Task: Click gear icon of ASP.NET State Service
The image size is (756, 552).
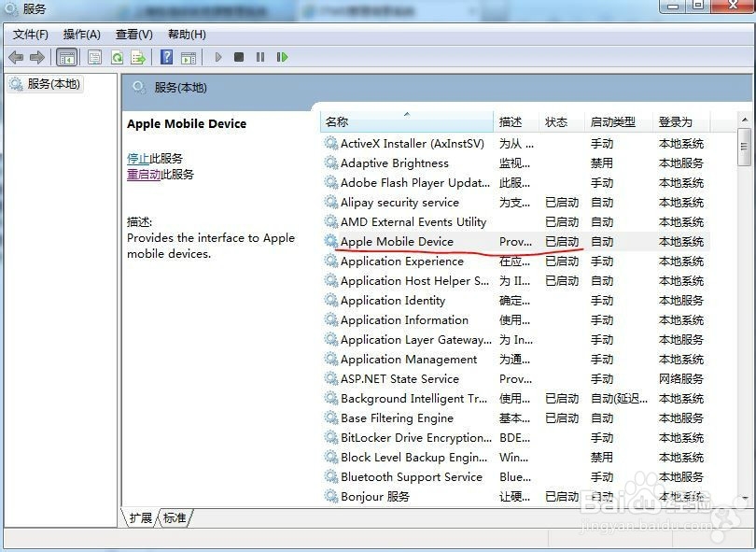Action: pyautogui.click(x=330, y=378)
